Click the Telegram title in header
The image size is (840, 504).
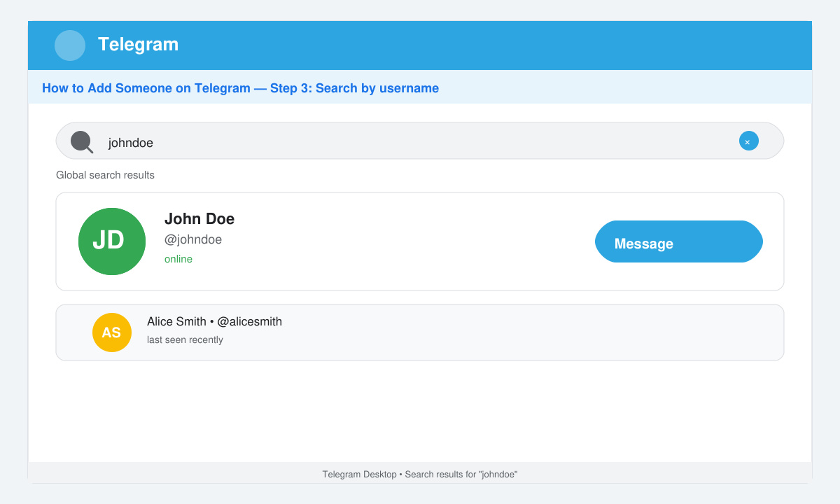(138, 44)
